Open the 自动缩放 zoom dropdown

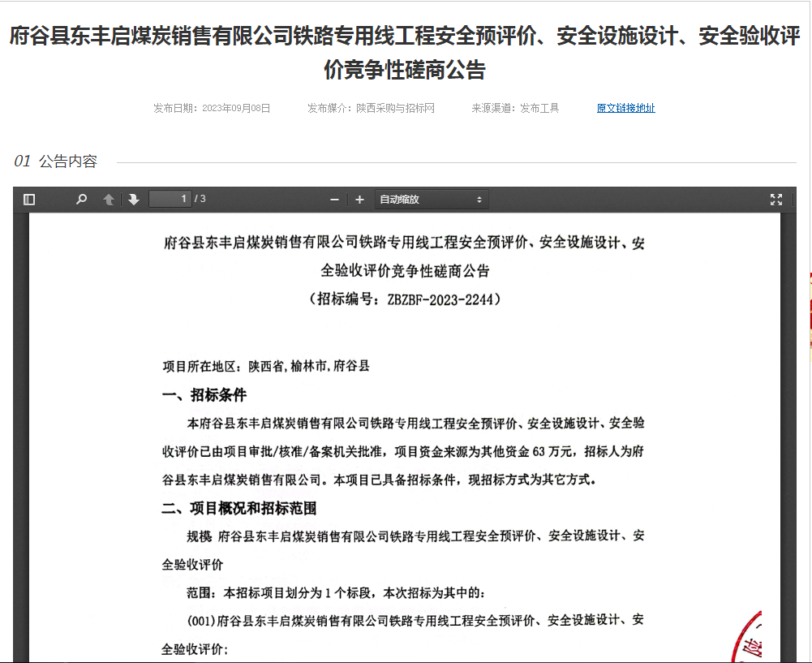432,200
